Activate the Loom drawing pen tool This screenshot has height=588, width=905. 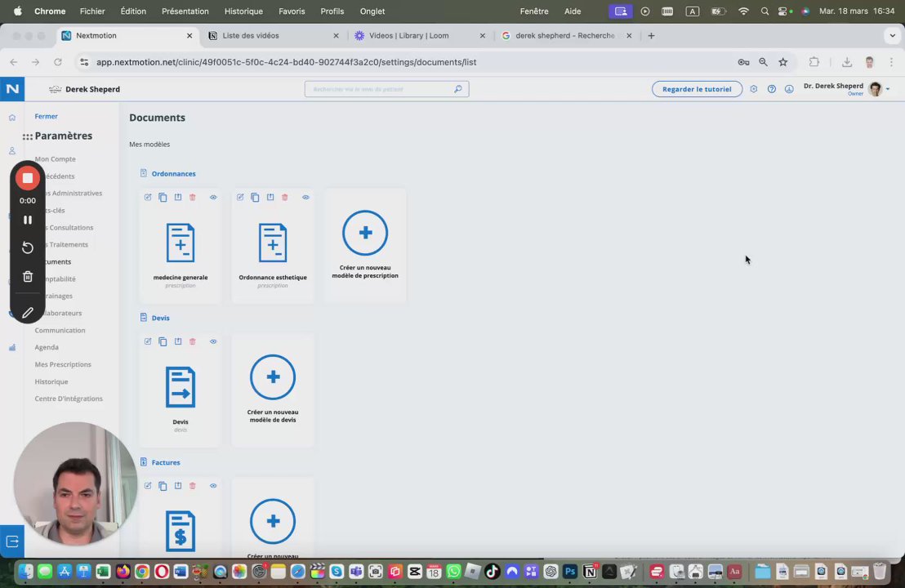(x=27, y=313)
